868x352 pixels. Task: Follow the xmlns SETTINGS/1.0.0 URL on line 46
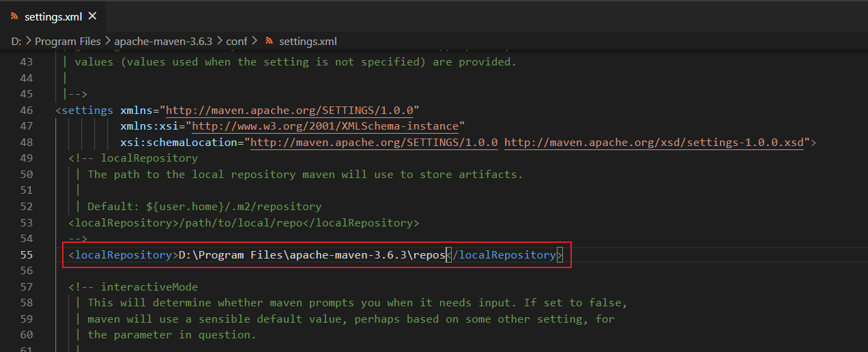coord(292,110)
